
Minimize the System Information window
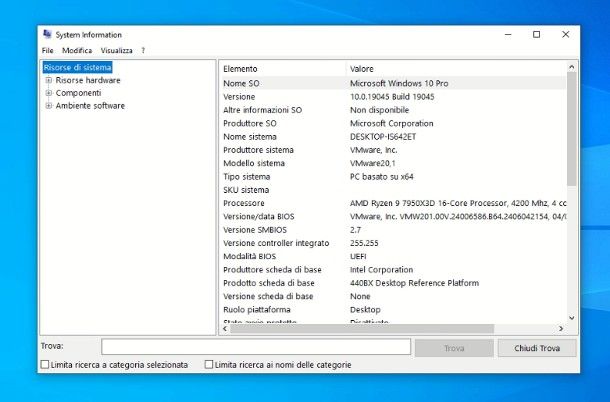coord(508,35)
